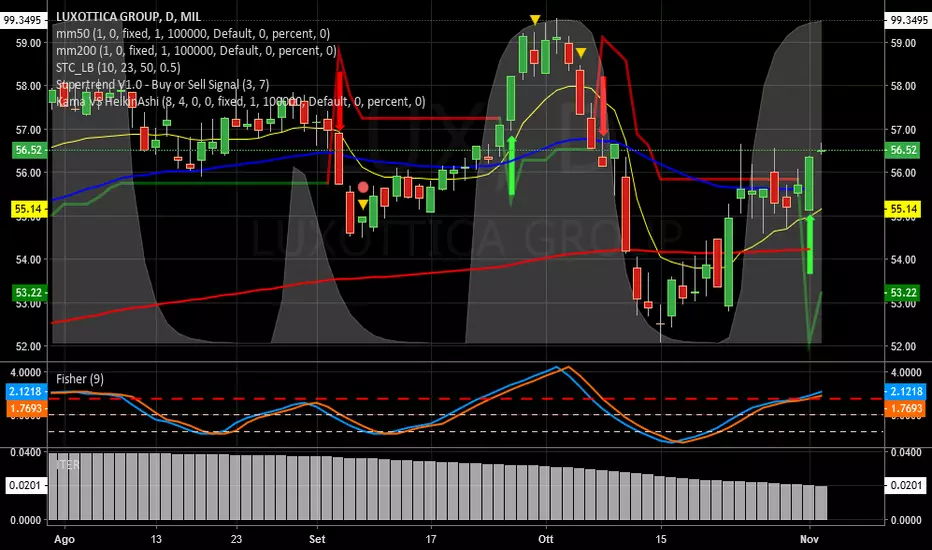932x550 pixels.
Task: Click the 99.3495 label on the right price scale
Action: (909, 20)
